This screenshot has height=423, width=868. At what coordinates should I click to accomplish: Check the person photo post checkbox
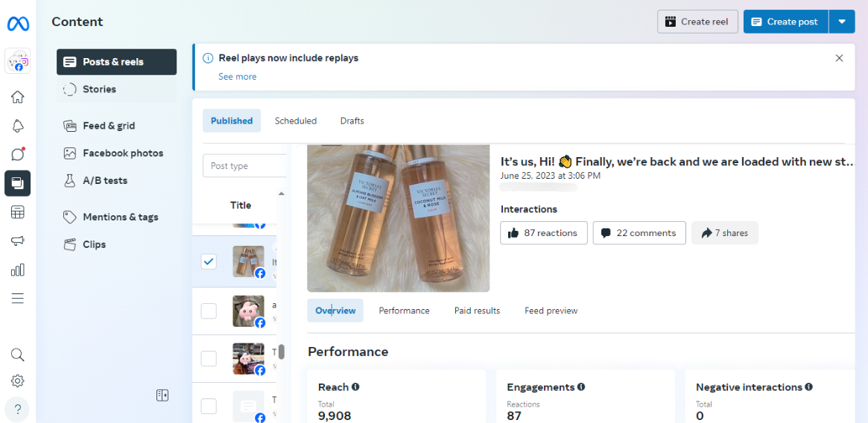point(209,359)
